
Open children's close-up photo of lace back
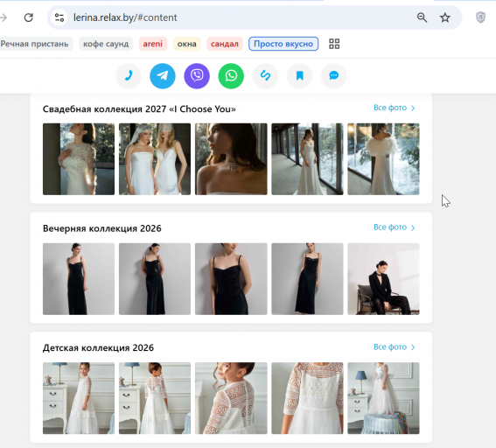point(231,398)
